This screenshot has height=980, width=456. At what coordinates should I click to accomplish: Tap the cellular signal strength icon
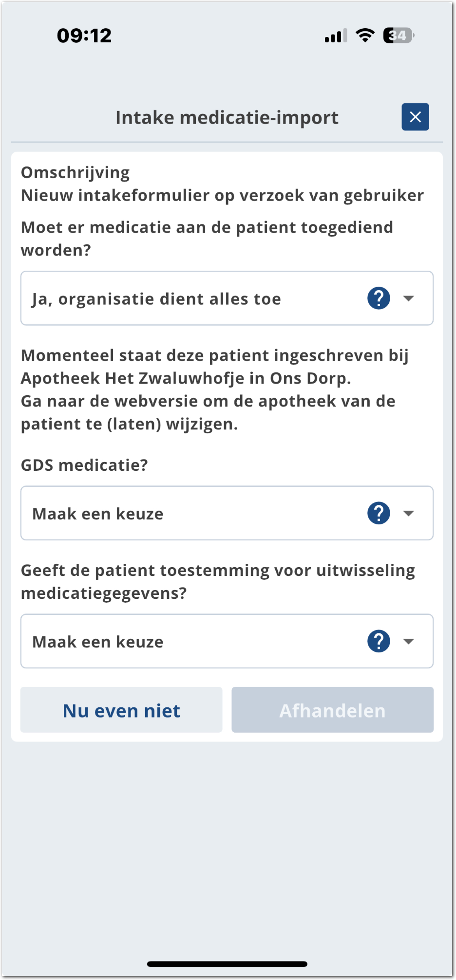(336, 36)
